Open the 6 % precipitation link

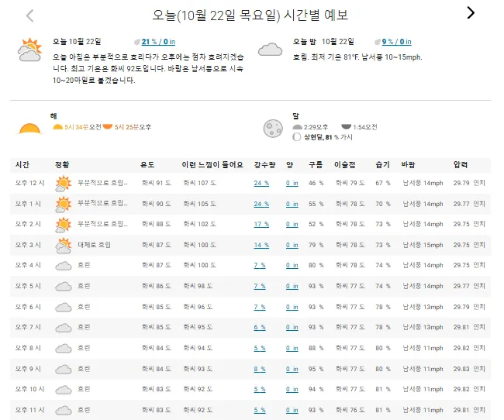[260, 327]
